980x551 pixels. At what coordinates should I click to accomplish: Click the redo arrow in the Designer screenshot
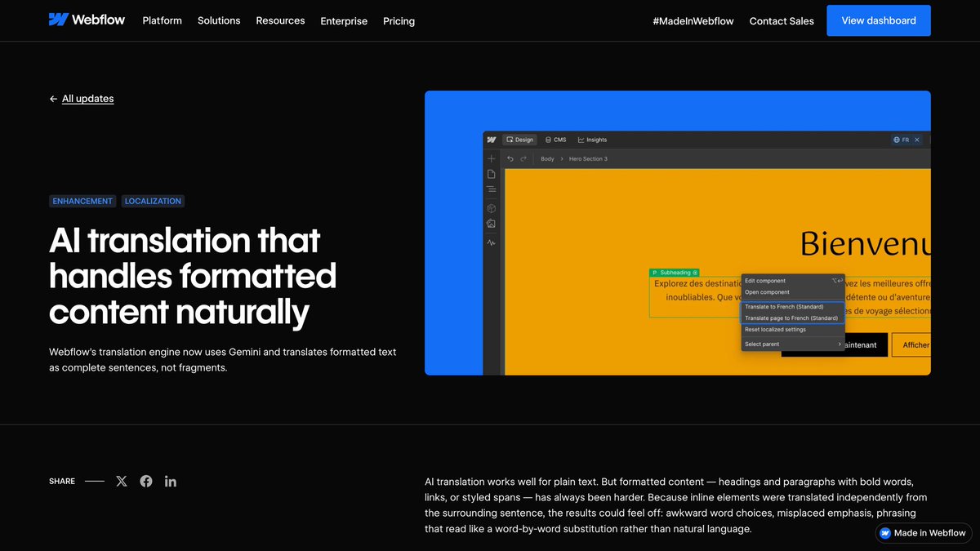(523, 158)
